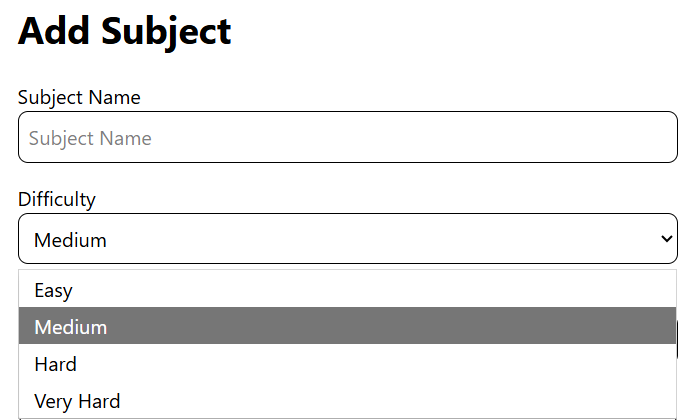Select Very Hard from the list

(347, 400)
